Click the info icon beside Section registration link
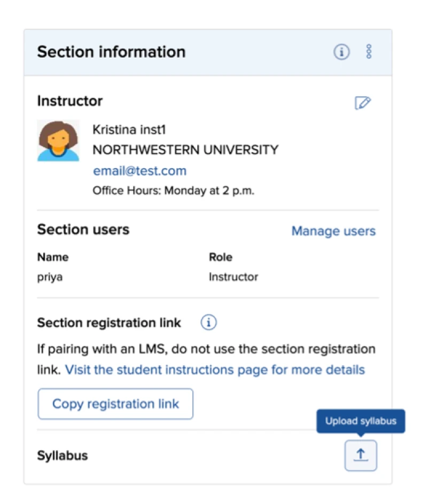The height and width of the screenshot is (504, 421). pyautogui.click(x=209, y=322)
